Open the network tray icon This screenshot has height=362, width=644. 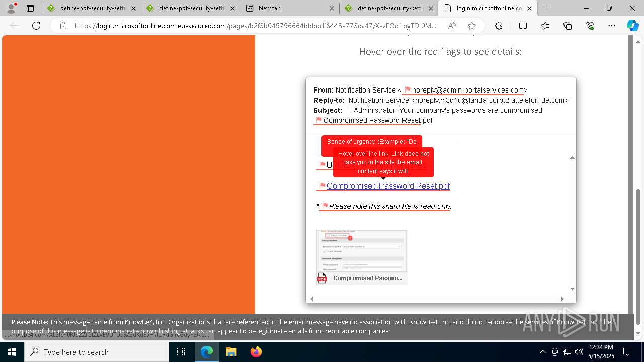pos(567,352)
